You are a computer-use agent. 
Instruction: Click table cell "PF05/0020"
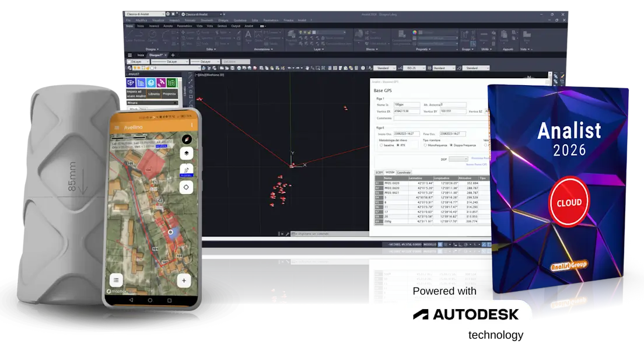[396, 183]
